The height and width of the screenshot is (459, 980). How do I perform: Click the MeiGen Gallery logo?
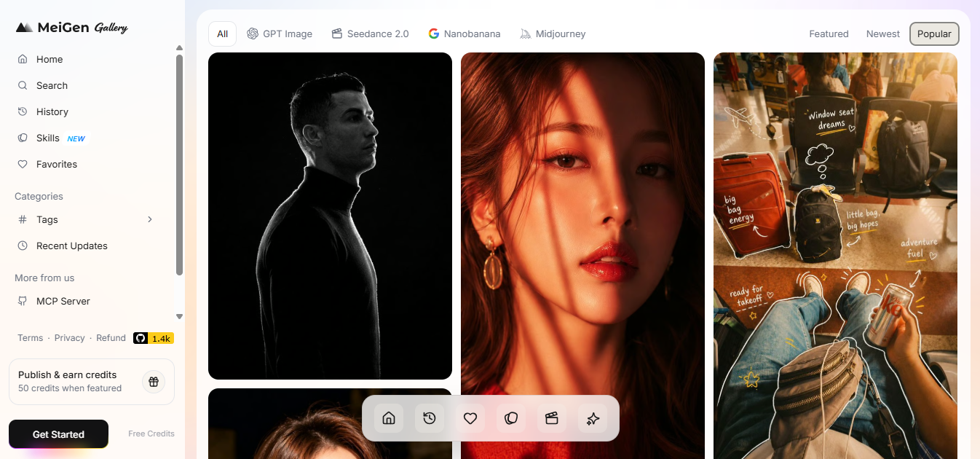tap(71, 28)
